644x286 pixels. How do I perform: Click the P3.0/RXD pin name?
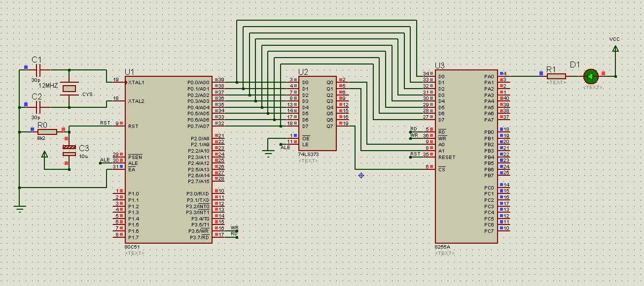click(198, 194)
